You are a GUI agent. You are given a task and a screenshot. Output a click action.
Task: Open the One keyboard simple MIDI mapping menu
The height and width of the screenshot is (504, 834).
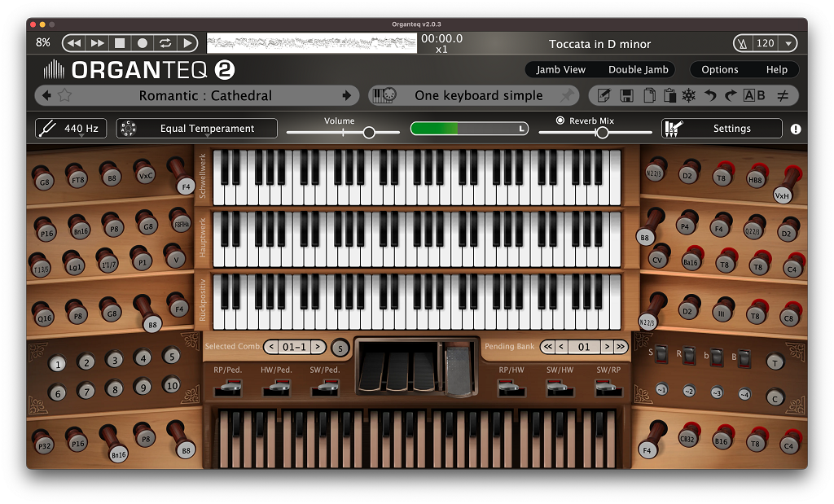click(479, 96)
